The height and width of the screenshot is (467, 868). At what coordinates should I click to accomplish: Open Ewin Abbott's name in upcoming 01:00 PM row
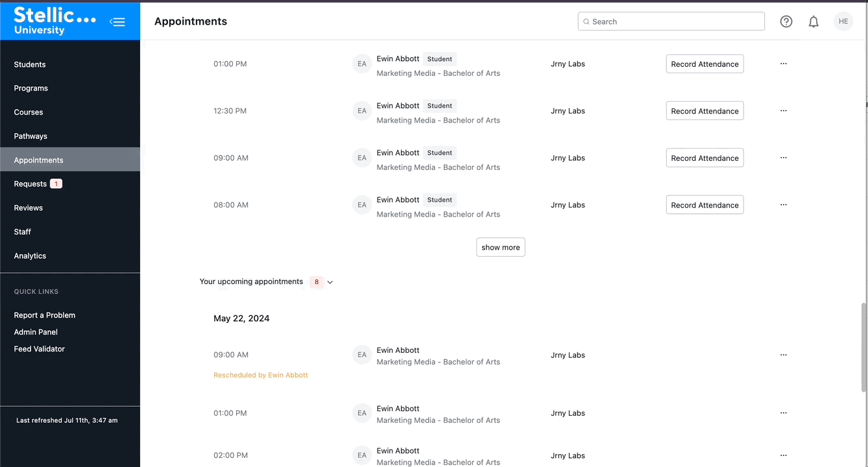tap(398, 409)
